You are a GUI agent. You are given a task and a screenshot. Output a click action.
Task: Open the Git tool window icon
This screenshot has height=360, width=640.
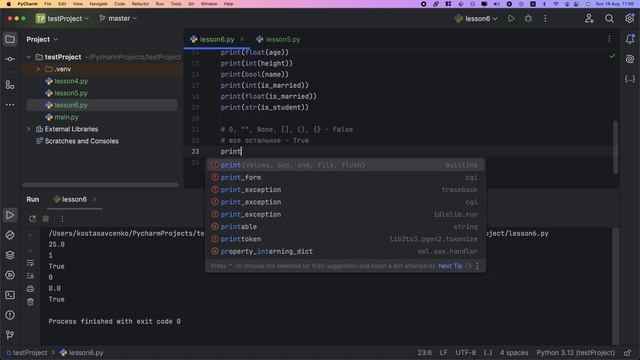tap(10, 335)
